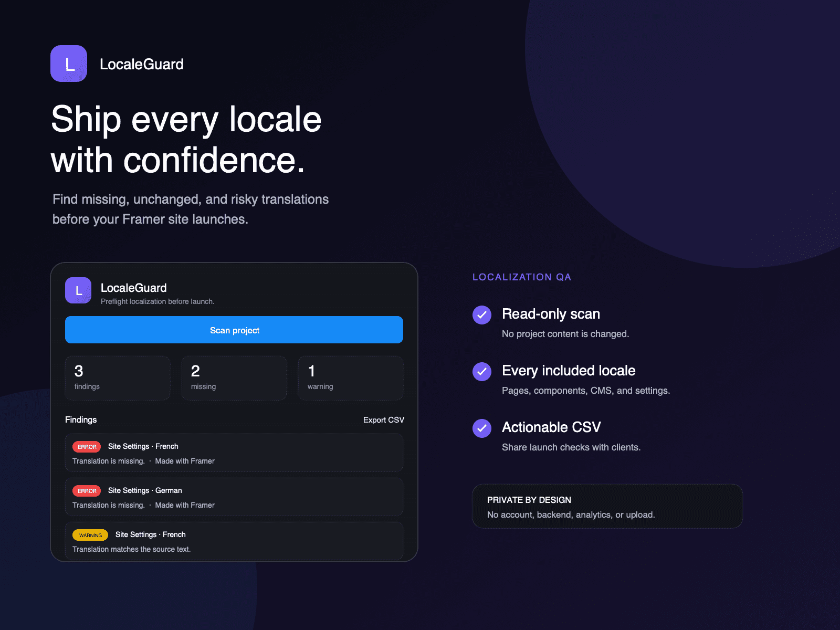This screenshot has height=630, width=840.
Task: Click the Actionable CSV checkmark icon
Action: click(x=482, y=428)
